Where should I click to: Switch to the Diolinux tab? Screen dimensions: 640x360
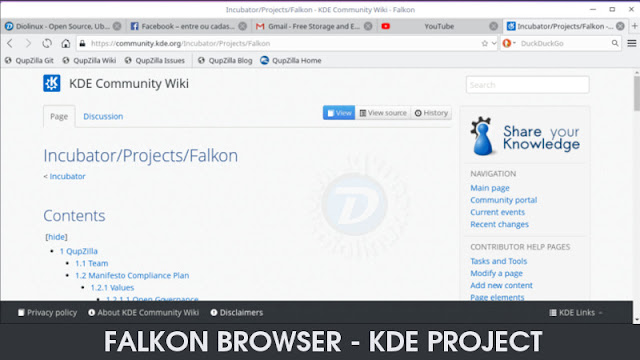(63, 26)
